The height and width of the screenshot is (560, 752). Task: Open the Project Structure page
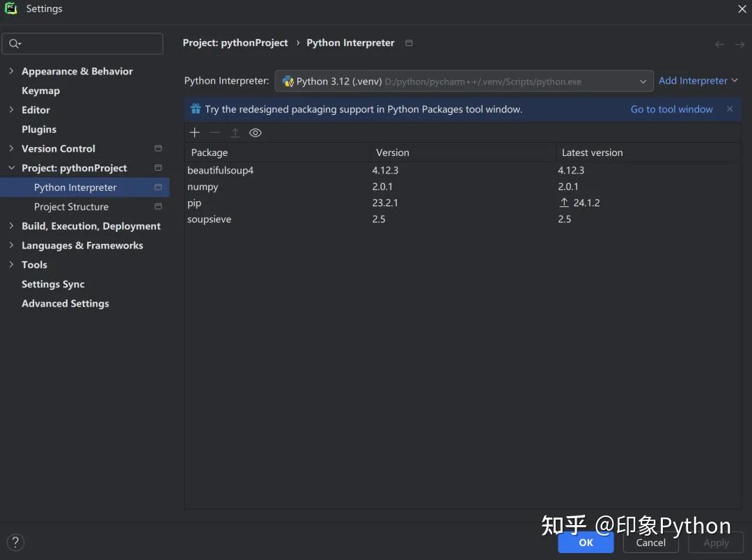71,206
